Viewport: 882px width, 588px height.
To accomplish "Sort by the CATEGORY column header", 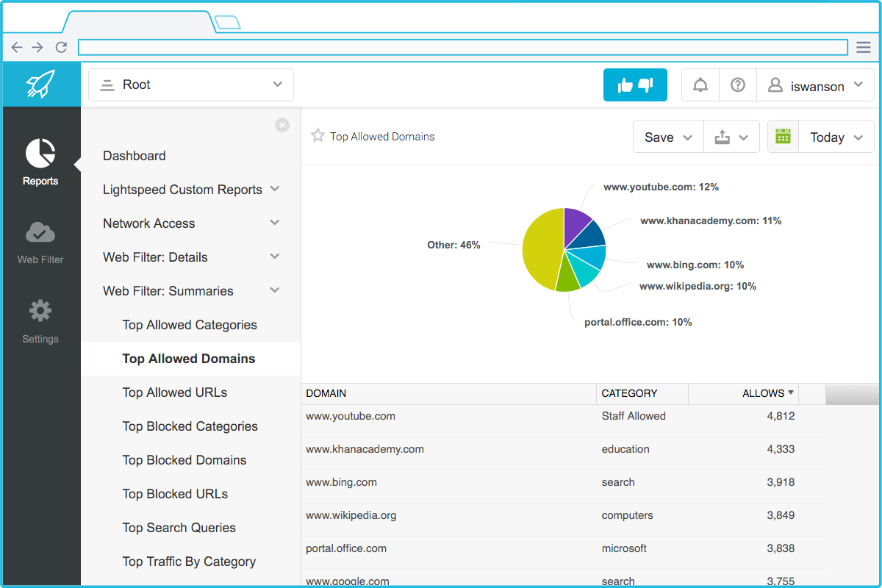I will (x=642, y=393).
